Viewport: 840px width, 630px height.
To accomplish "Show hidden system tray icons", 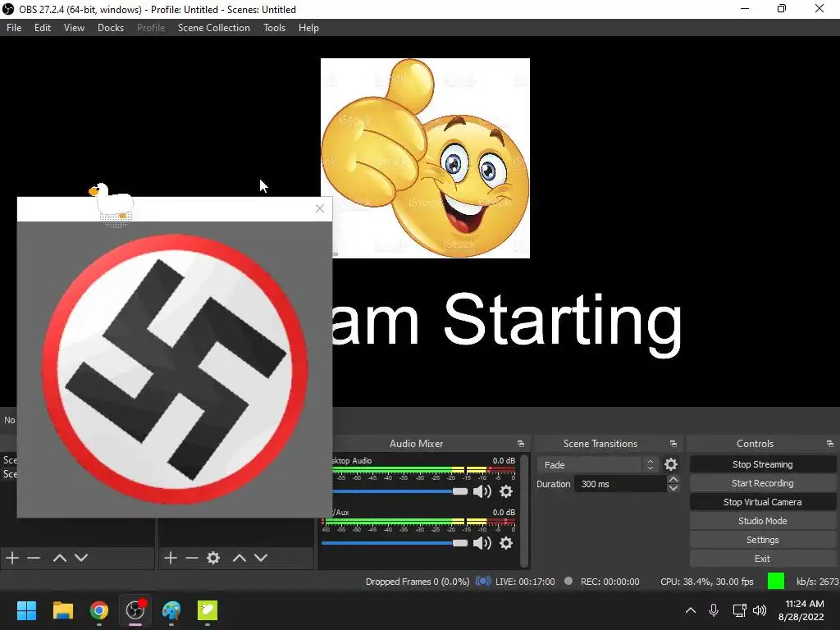I will click(691, 610).
